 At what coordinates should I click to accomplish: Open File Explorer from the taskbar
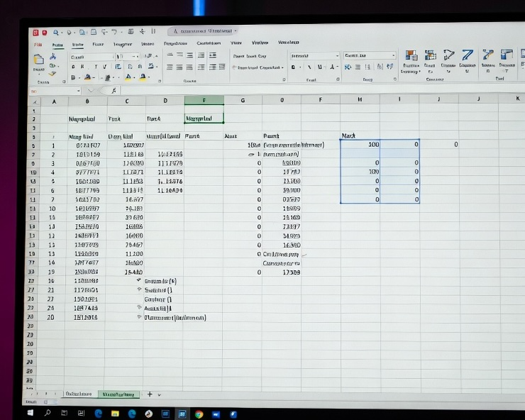click(115, 414)
